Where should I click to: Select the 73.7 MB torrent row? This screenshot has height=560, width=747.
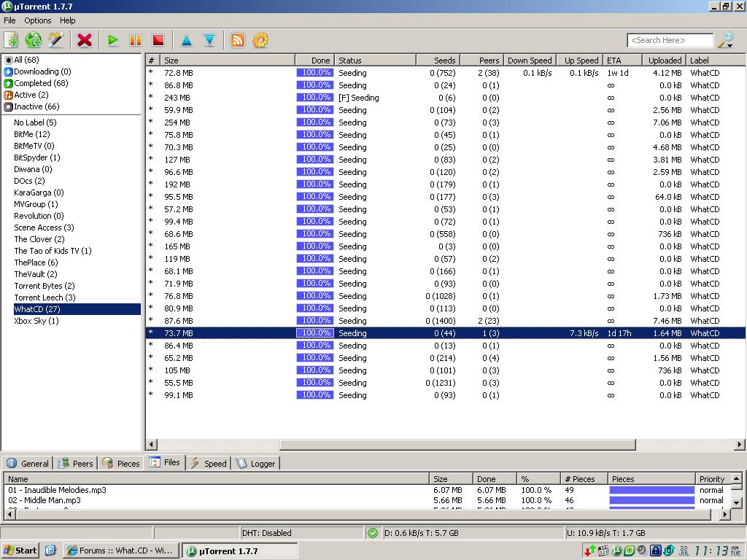(446, 333)
